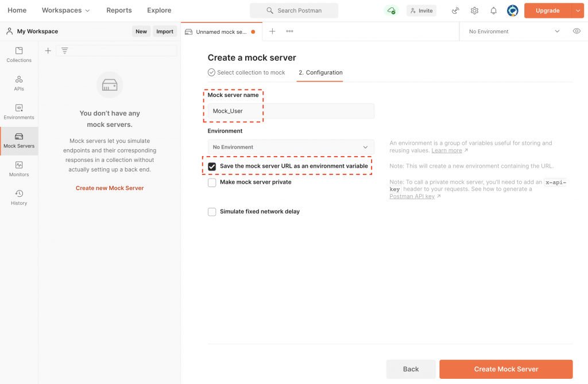Click the Mock server name input field
The height and width of the screenshot is (384, 588).
tap(291, 111)
